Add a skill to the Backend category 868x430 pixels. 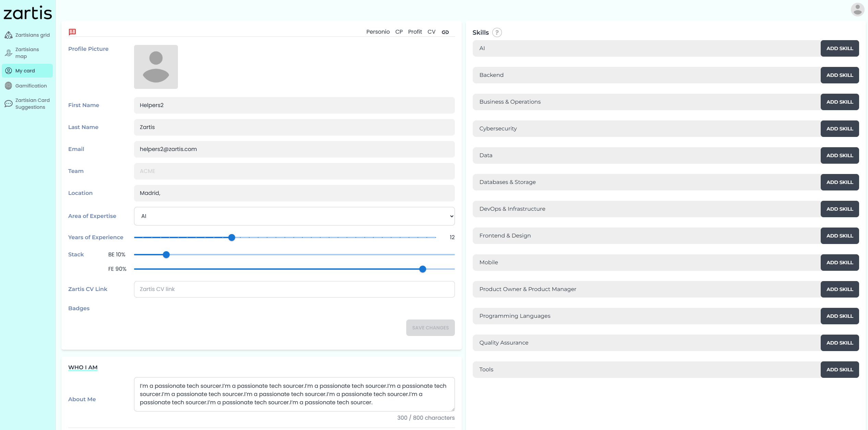coord(840,75)
